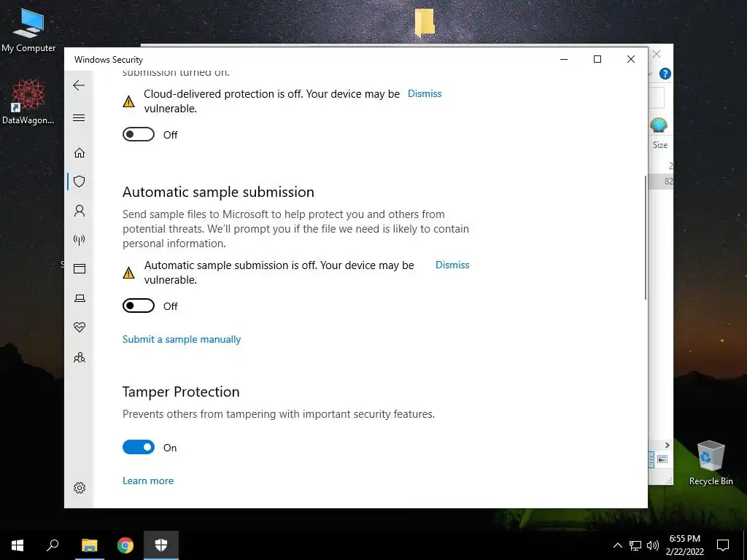Viewport: 747px width, 560px height.
Task: Open the Home section icon
Action: [80, 152]
